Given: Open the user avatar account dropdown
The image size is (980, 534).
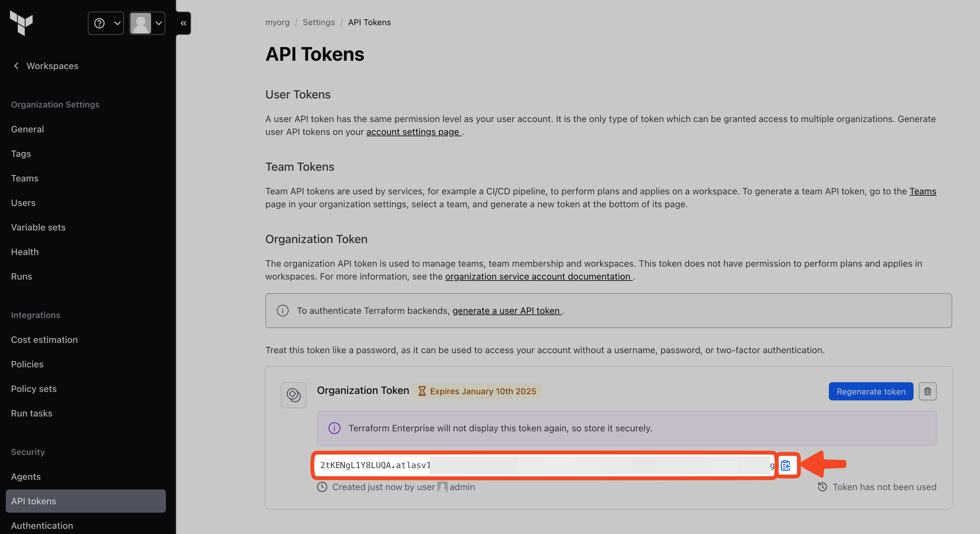Looking at the screenshot, I should tap(147, 23).
